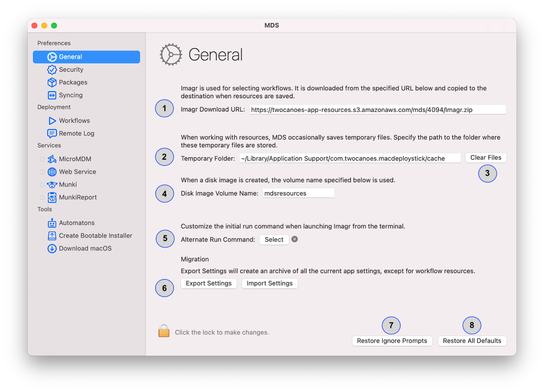544x392 pixels.
Task: Click the Import Settings button
Action: click(x=270, y=284)
